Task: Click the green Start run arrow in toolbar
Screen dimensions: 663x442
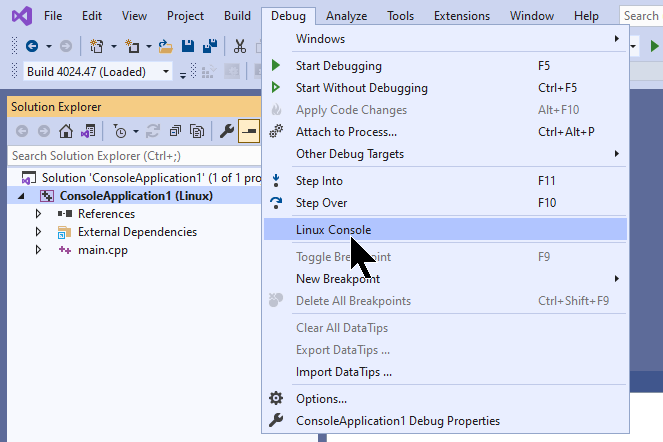Action: [x=654, y=46]
